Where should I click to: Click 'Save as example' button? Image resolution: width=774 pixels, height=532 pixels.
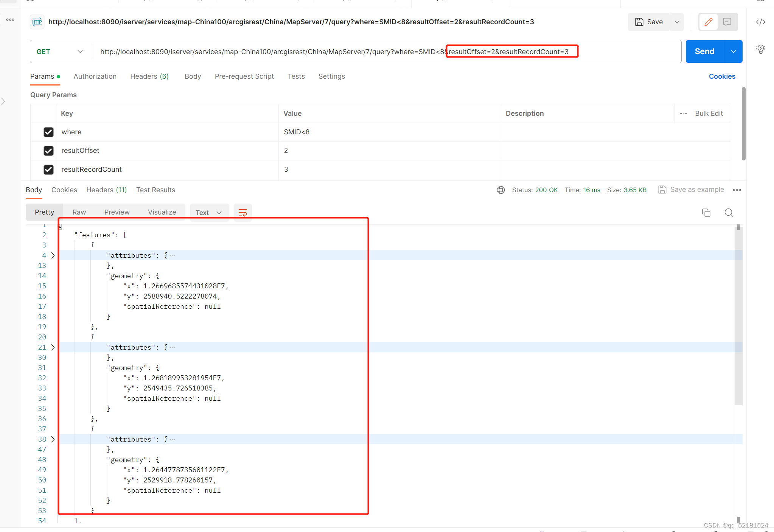tap(691, 190)
